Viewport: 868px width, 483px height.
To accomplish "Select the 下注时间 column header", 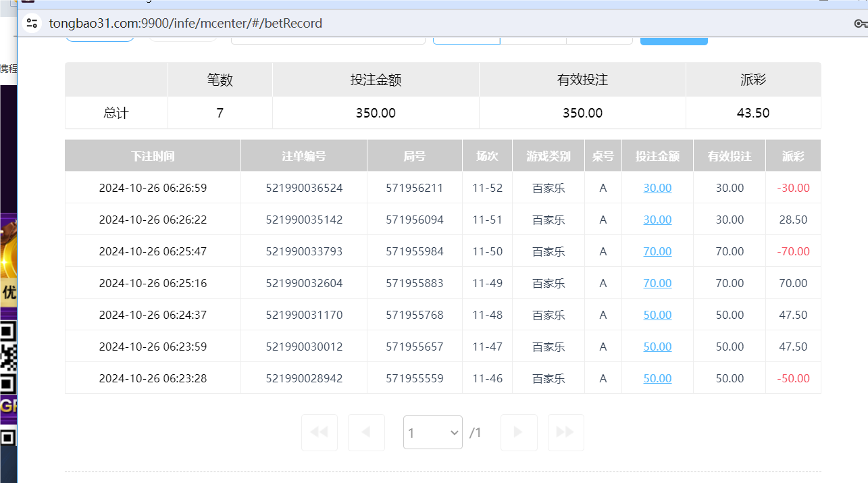I will point(152,155).
